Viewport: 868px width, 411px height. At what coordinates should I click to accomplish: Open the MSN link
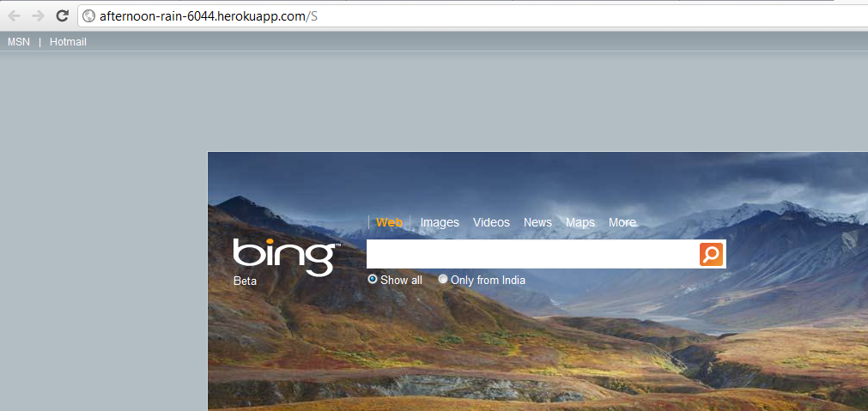click(19, 42)
